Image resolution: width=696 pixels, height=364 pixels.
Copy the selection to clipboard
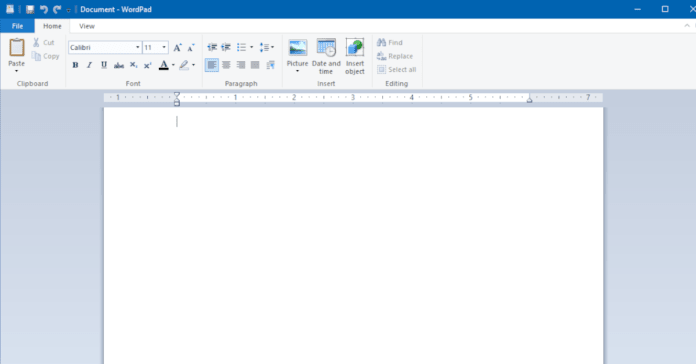tap(45, 56)
